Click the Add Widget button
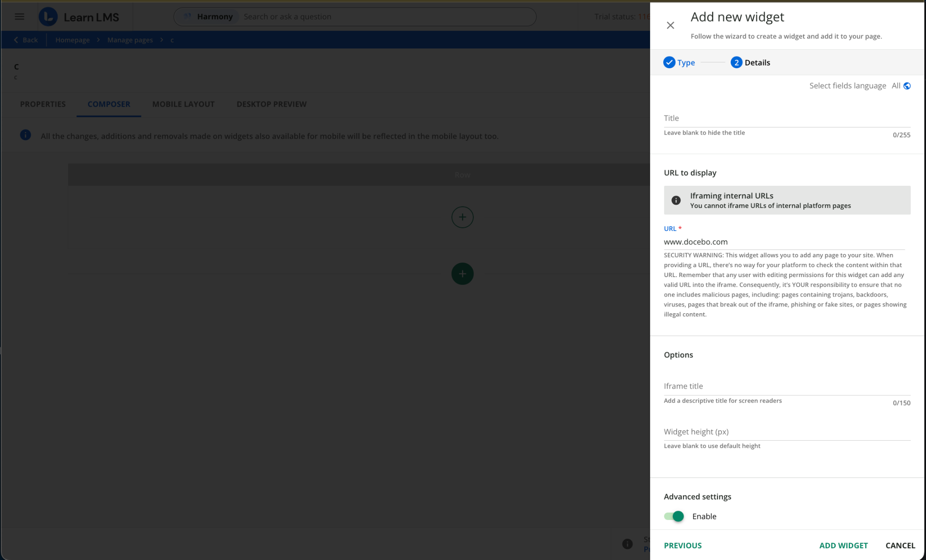Screen dimensions: 926x560 click(x=843, y=546)
